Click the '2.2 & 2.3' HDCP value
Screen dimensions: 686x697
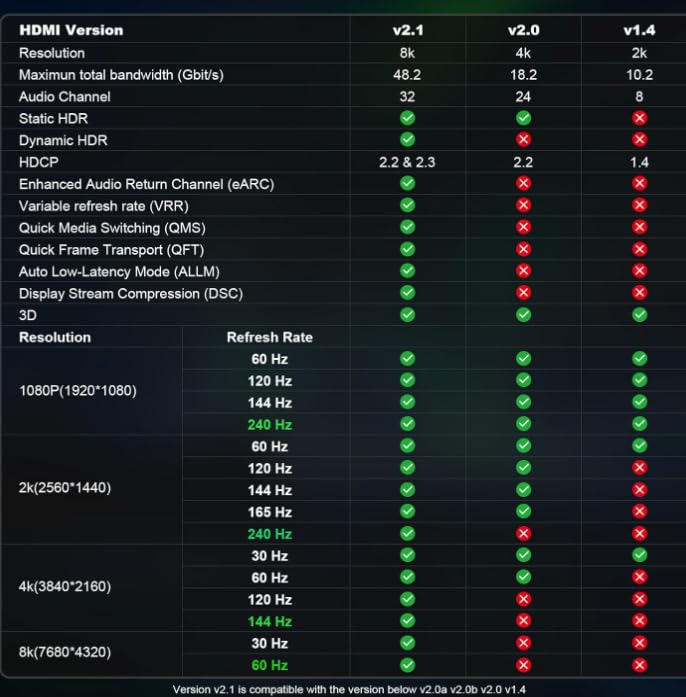[x=407, y=162]
